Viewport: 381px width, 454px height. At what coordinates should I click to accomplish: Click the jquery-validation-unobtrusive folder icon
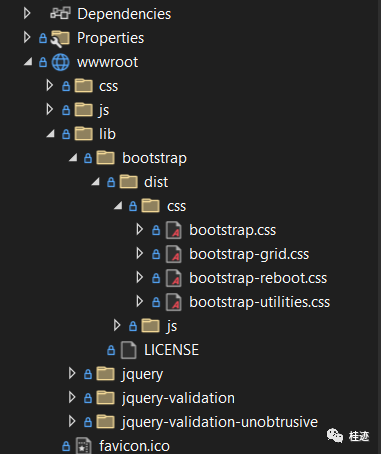105,421
